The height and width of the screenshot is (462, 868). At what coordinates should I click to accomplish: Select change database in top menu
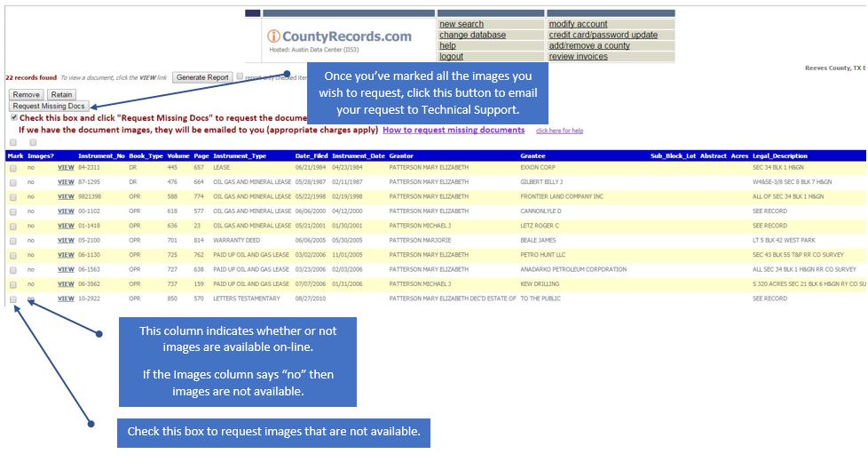click(x=472, y=35)
